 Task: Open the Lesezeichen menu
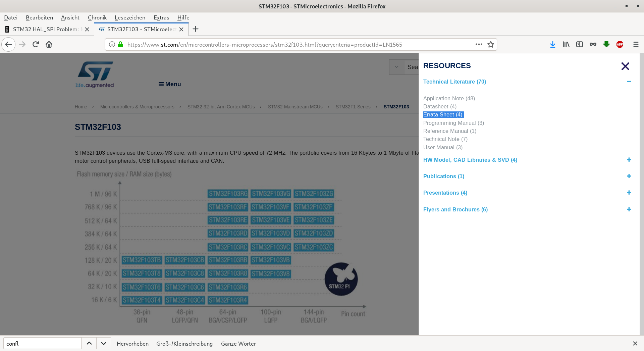[130, 17]
